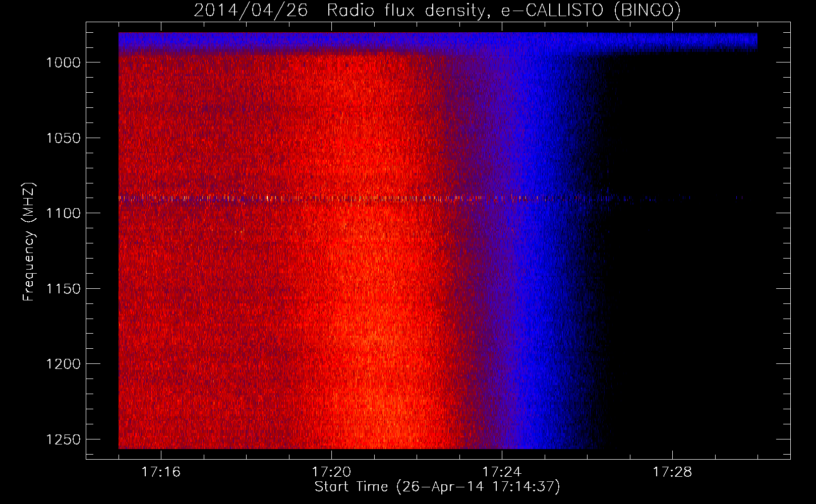Click the 17:20 time tick label
This screenshot has height=504, width=816.
pyautogui.click(x=331, y=472)
